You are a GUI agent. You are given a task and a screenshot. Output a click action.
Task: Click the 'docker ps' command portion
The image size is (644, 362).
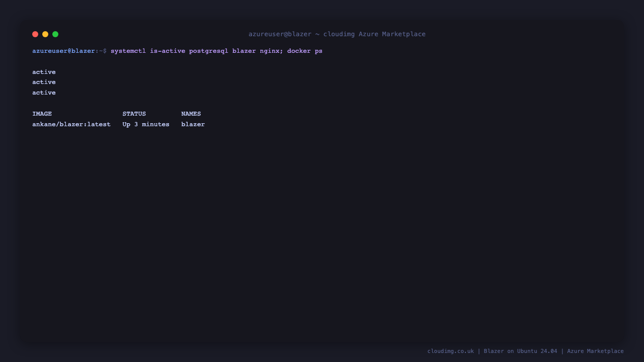pos(305,51)
